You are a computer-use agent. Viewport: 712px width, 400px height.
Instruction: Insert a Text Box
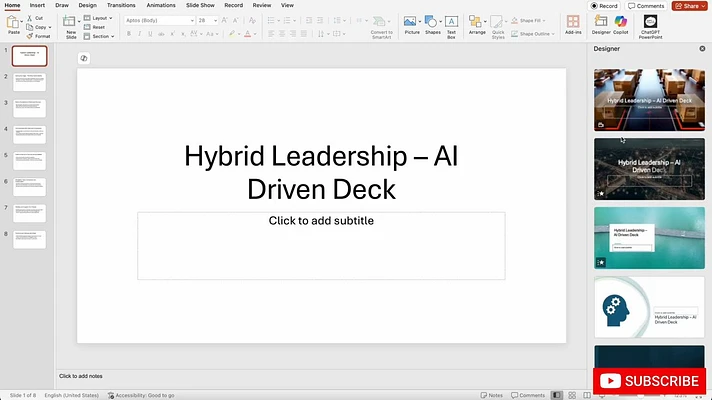(451, 27)
